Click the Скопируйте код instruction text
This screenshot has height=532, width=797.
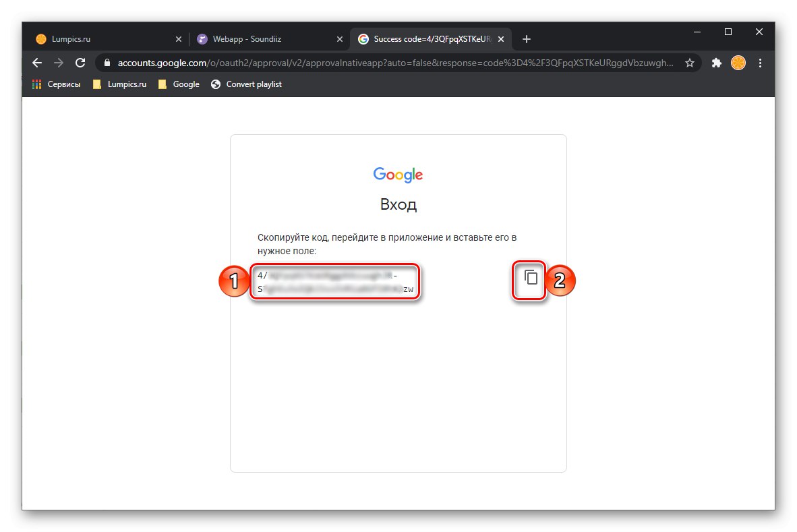coord(387,244)
